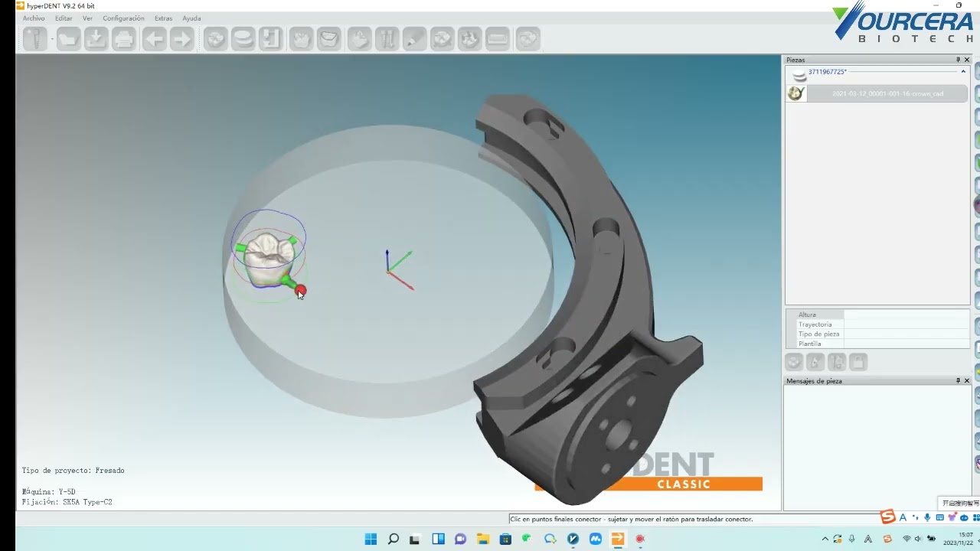Image resolution: width=980 pixels, height=551 pixels.
Task: Open the Windows Start menu
Action: tap(371, 539)
